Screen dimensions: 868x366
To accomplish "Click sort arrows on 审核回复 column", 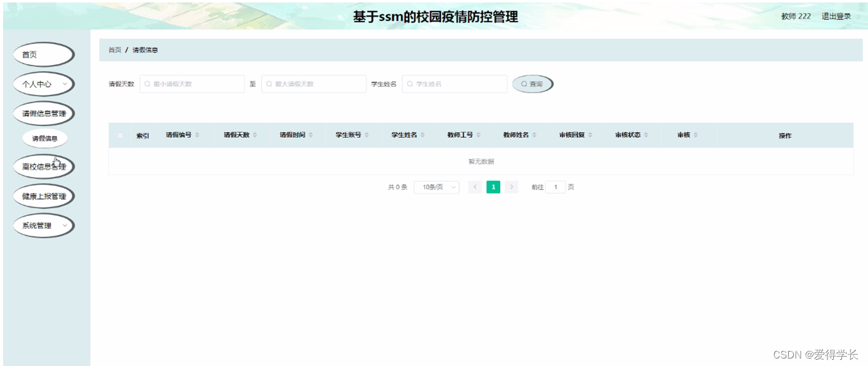I will (x=590, y=135).
